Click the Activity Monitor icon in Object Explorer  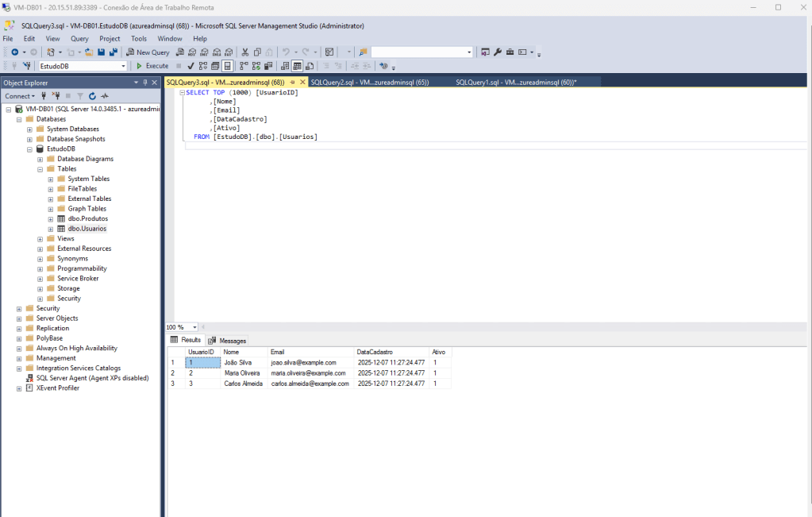(104, 96)
